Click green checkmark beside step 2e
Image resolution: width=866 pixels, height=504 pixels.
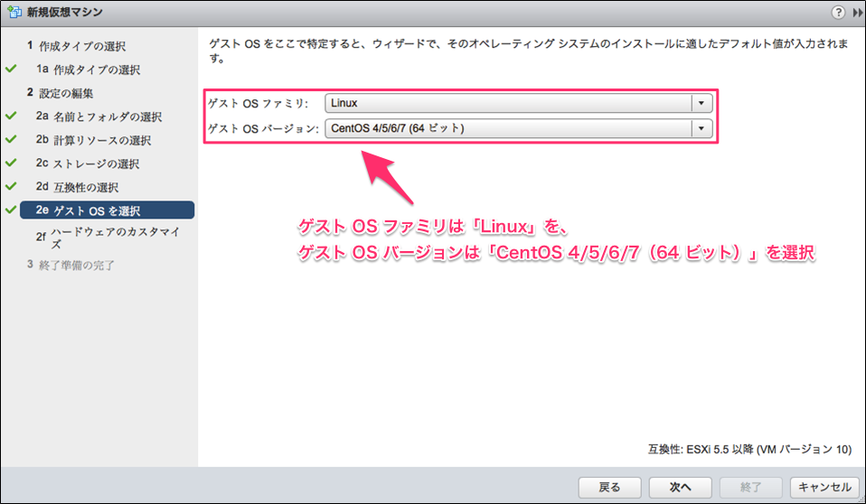(11, 210)
